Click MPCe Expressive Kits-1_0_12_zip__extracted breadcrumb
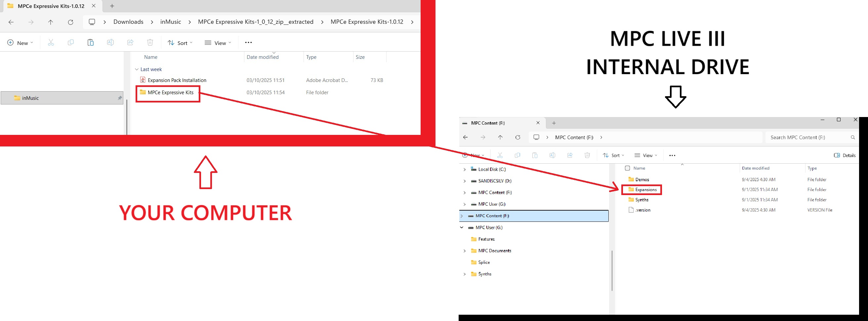Viewport: 868px width, 321px height. [x=256, y=22]
